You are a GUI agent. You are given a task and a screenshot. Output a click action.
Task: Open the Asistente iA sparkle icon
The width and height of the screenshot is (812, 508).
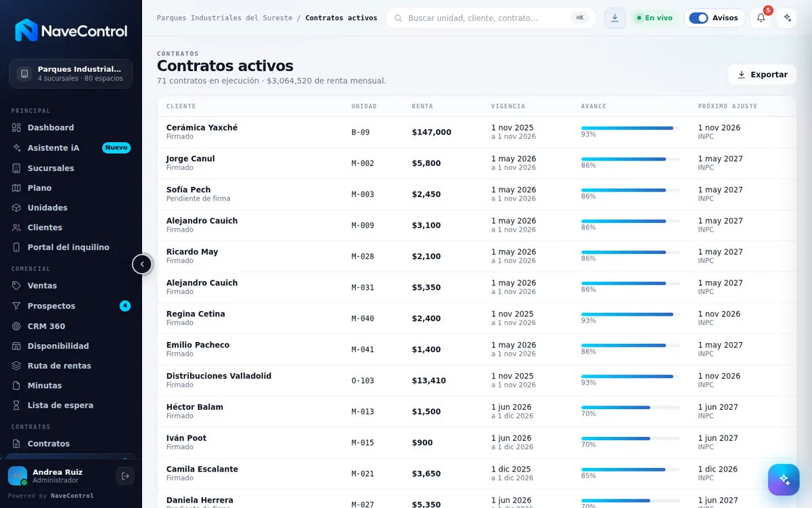[17, 148]
